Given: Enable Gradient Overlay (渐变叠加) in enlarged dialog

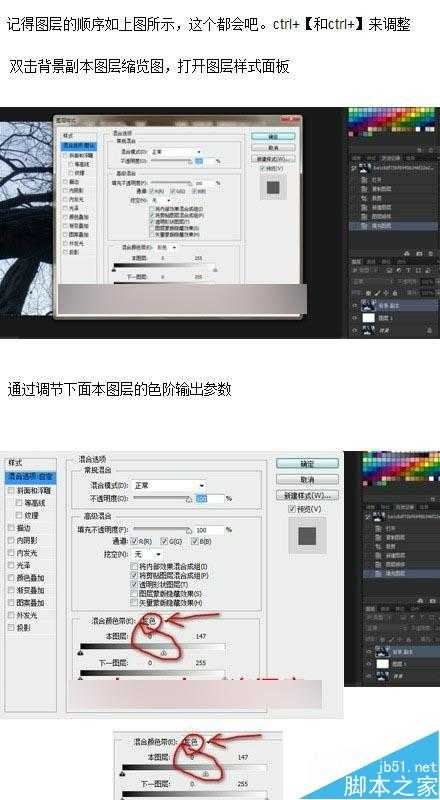Looking at the screenshot, I should [11, 590].
